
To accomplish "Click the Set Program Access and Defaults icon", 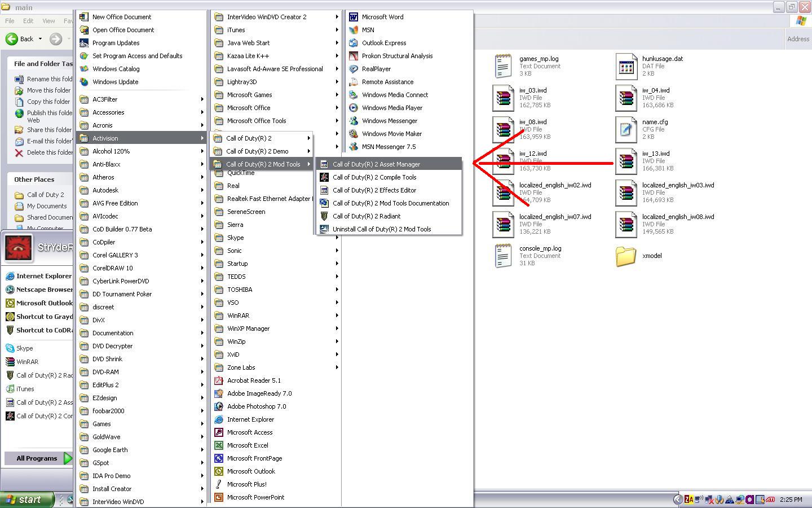I will click(x=84, y=56).
